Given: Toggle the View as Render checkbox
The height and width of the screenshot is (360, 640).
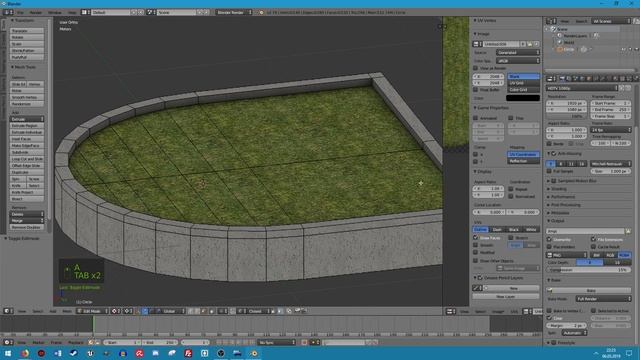Looking at the screenshot, I should click(x=476, y=68).
